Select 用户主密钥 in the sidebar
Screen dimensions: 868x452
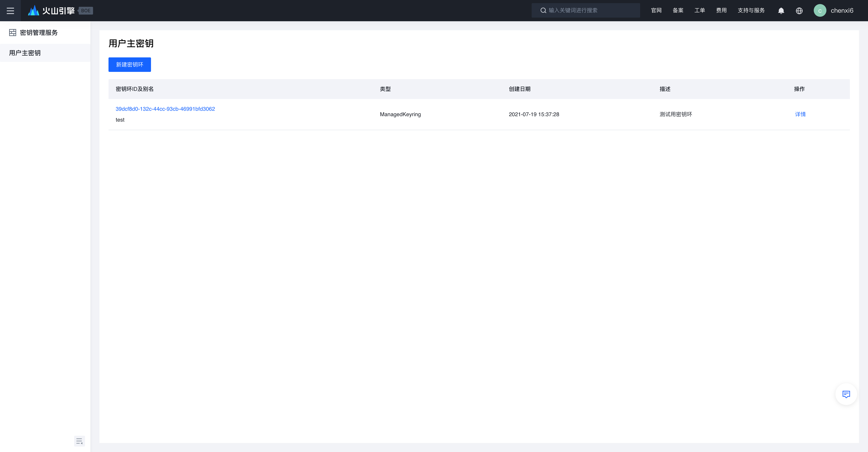point(45,53)
